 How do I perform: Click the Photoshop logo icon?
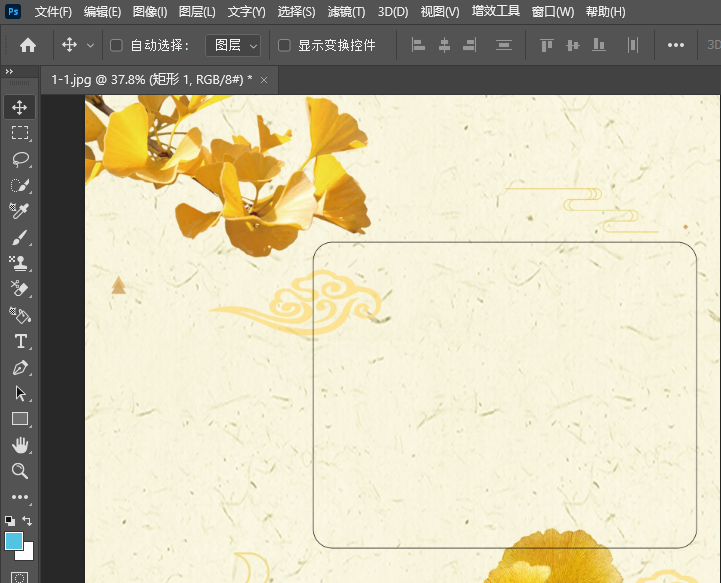[x=13, y=11]
